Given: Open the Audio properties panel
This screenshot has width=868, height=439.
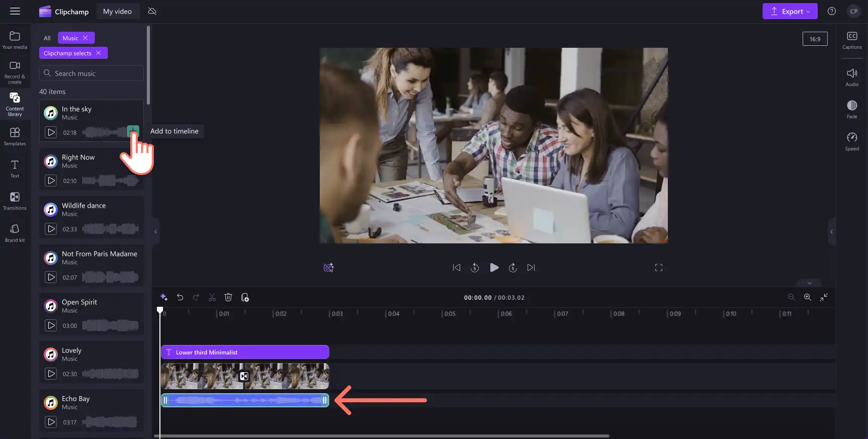Looking at the screenshot, I should (852, 77).
